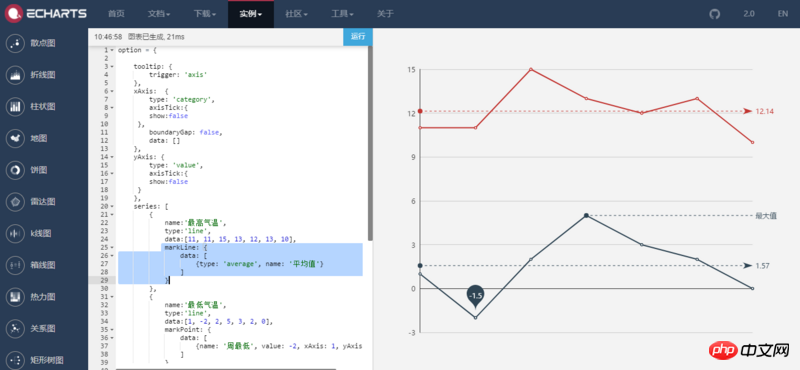Open the 社区 dropdown menu
Image resolution: width=800 pixels, height=370 pixels.
(x=296, y=14)
